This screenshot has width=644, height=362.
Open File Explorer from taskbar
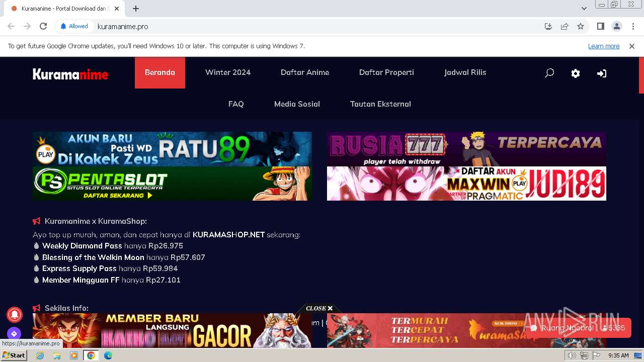[x=57, y=355]
